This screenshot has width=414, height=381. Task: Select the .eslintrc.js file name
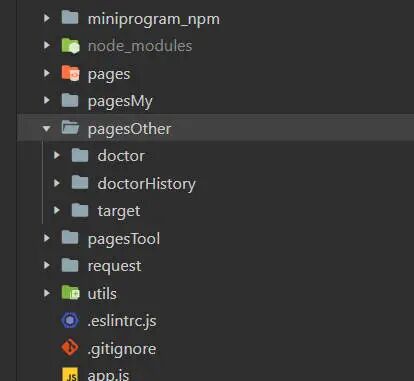[122, 321]
